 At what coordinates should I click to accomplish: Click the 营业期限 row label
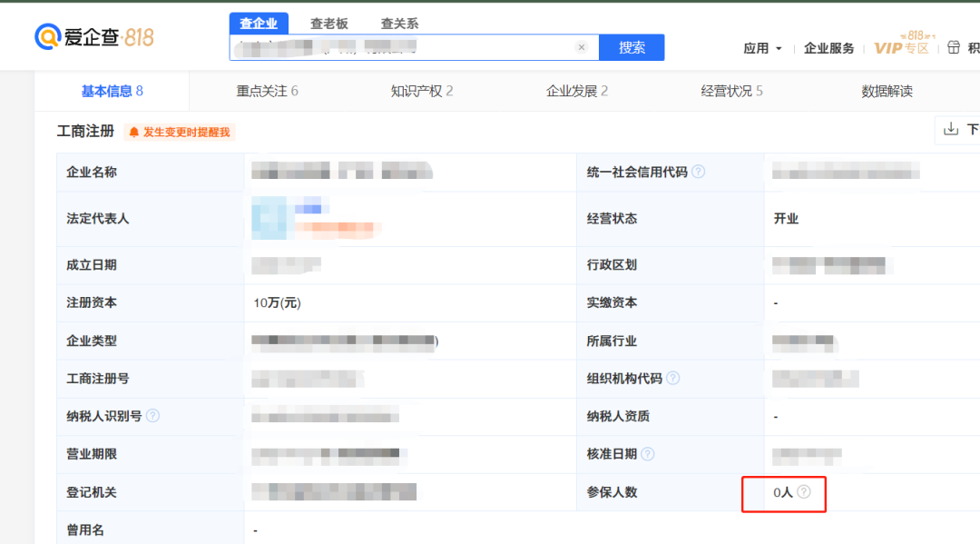[92, 454]
